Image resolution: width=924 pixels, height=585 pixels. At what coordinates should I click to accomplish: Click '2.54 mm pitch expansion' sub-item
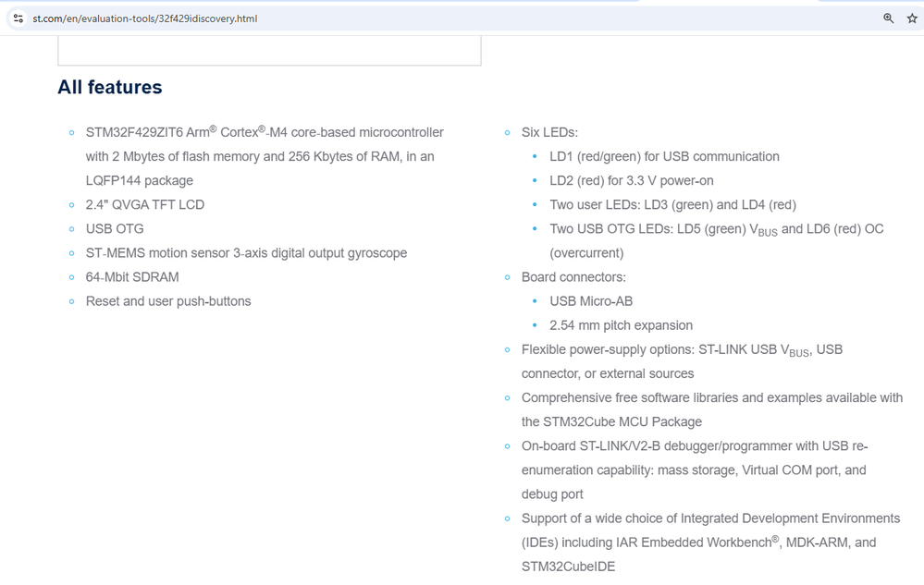[x=622, y=325]
